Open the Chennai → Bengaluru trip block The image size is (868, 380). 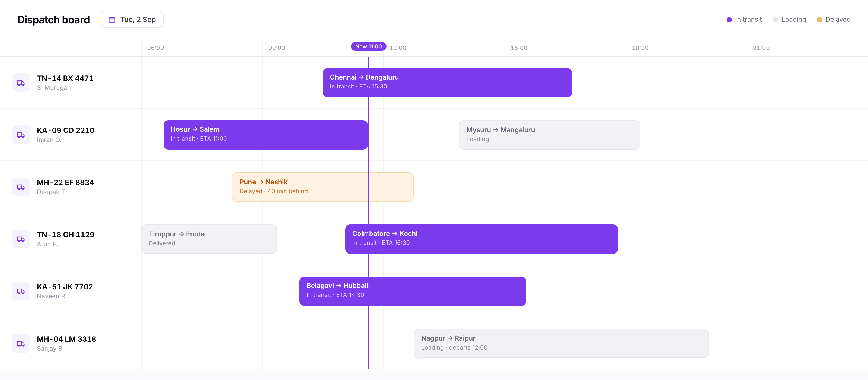(447, 83)
